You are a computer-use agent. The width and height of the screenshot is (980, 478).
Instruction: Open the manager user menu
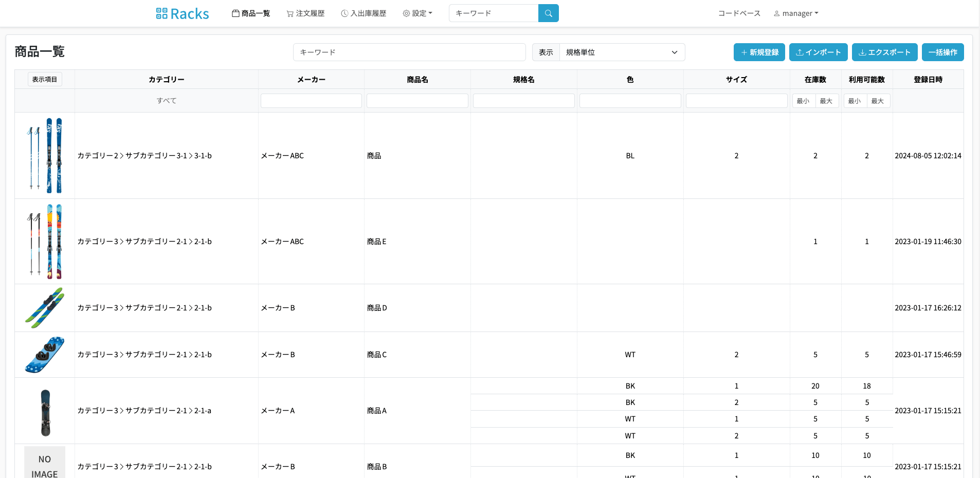(796, 13)
